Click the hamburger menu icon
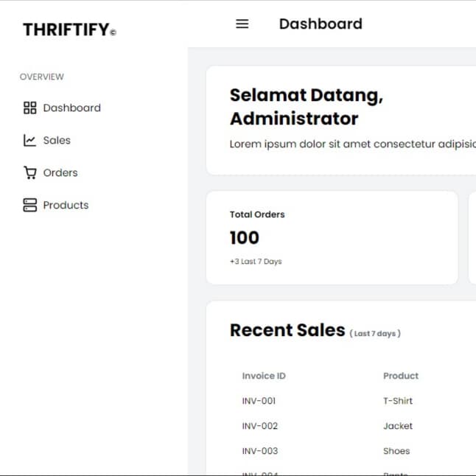 [242, 24]
